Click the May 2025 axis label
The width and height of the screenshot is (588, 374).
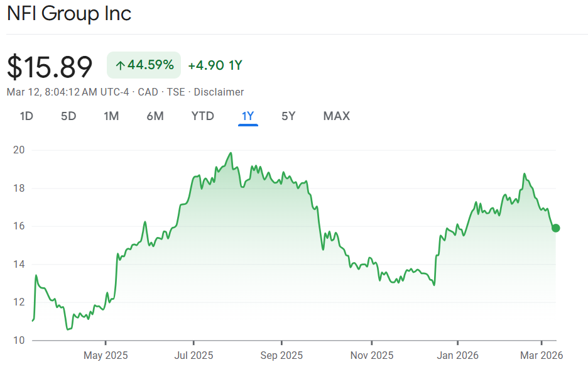click(x=106, y=356)
